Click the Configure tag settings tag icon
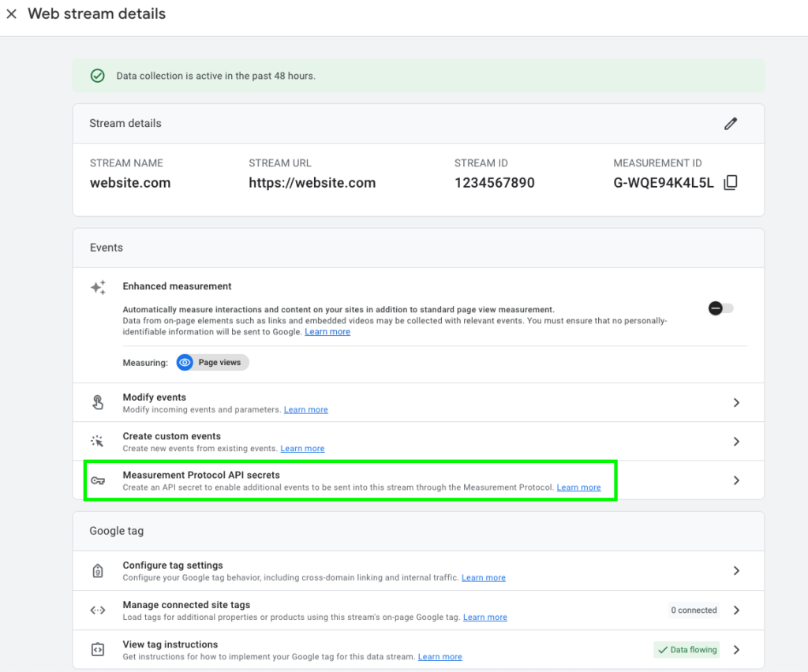Viewport: 808px width, 672px height. [x=97, y=570]
